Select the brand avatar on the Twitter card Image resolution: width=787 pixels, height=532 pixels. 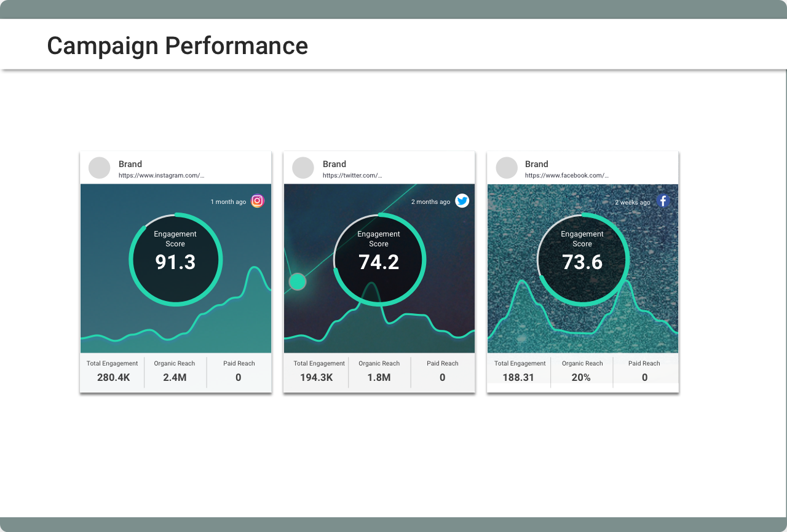(303, 168)
